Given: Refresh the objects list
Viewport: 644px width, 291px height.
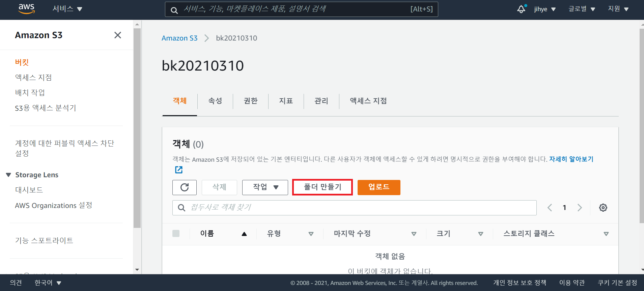Looking at the screenshot, I should coord(185,187).
